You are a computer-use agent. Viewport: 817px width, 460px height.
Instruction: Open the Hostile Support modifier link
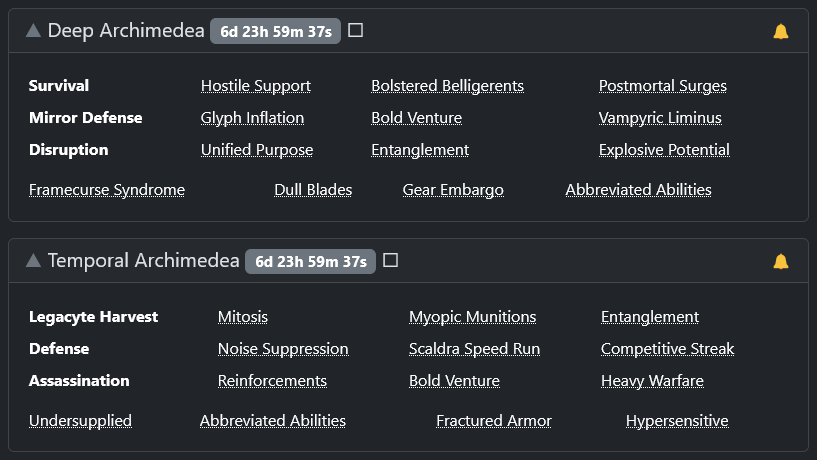click(256, 86)
